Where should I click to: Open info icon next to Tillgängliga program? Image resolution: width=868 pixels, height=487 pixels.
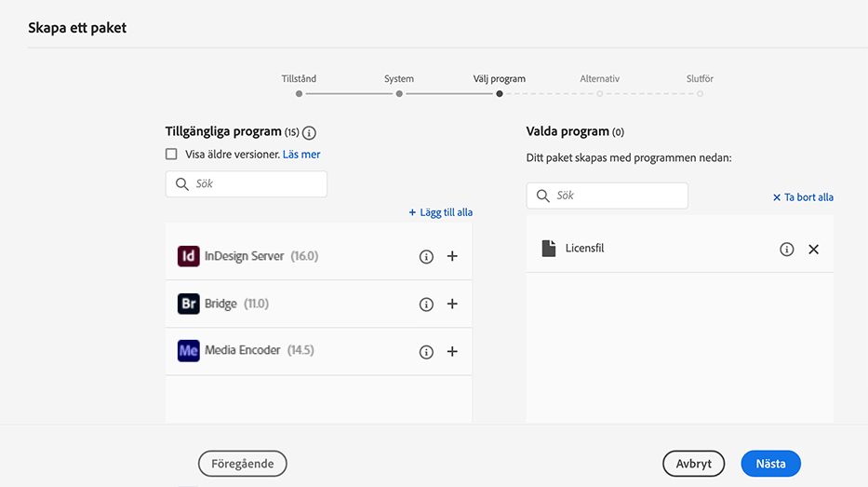[309, 133]
